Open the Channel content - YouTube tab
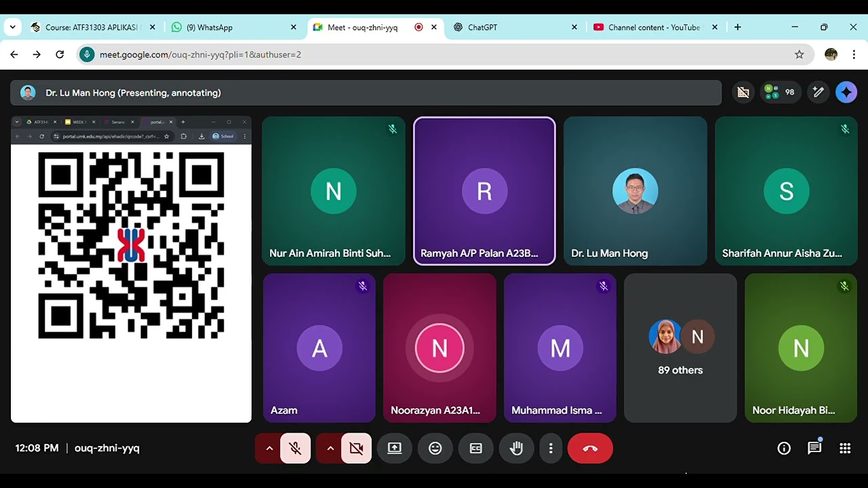 point(656,27)
